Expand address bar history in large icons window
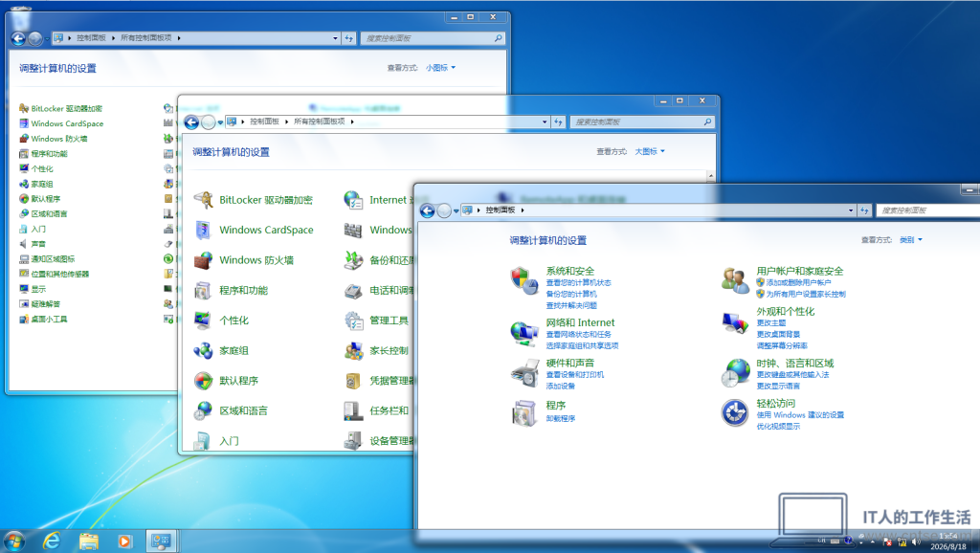This screenshot has width=980, height=553. pyautogui.click(x=545, y=122)
